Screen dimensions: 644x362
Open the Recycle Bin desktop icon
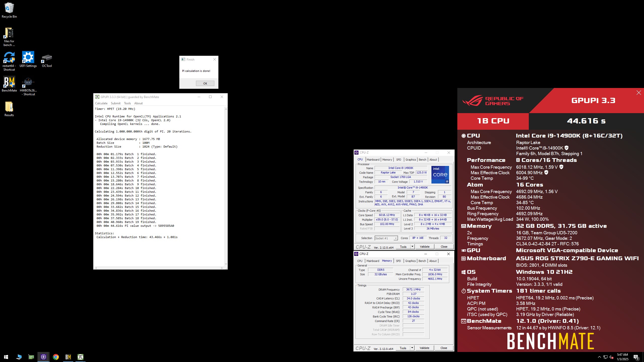pyautogui.click(x=9, y=10)
